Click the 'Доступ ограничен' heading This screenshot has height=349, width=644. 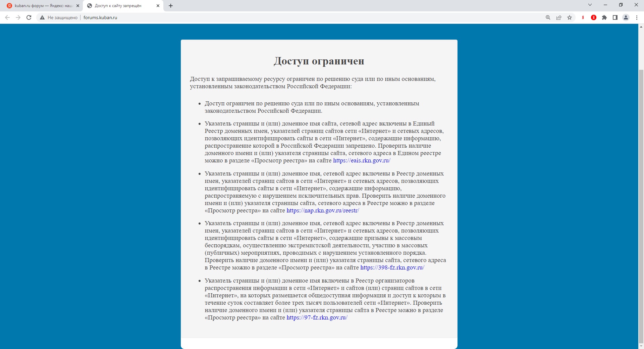[x=319, y=61]
